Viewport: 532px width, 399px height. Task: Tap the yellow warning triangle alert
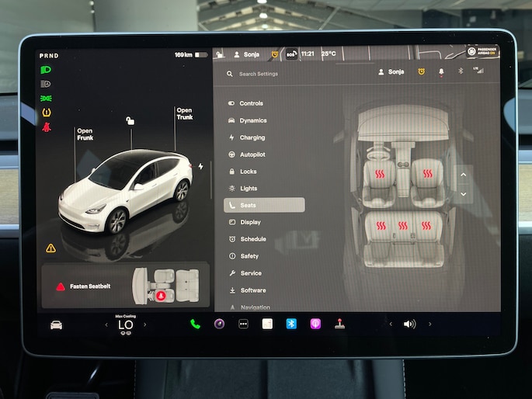click(51, 248)
